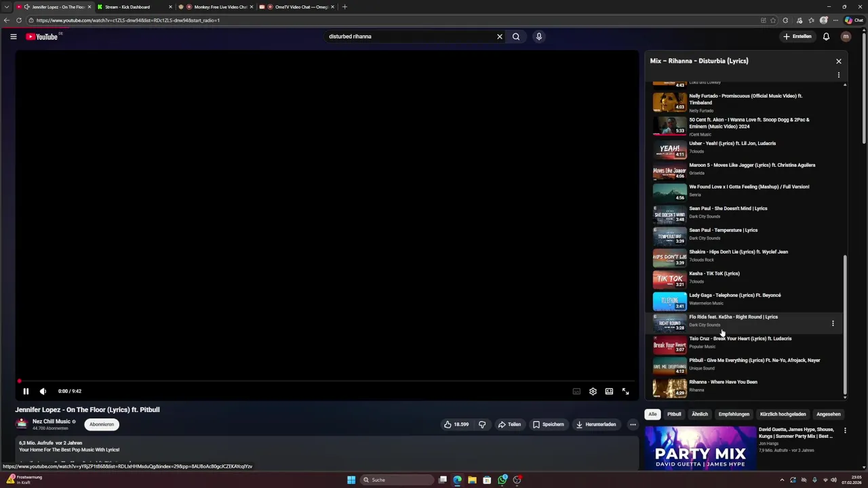Play Usher - Yeah! (Lyrics) in the playlist
This screenshot has height=488, width=868.
click(746, 148)
